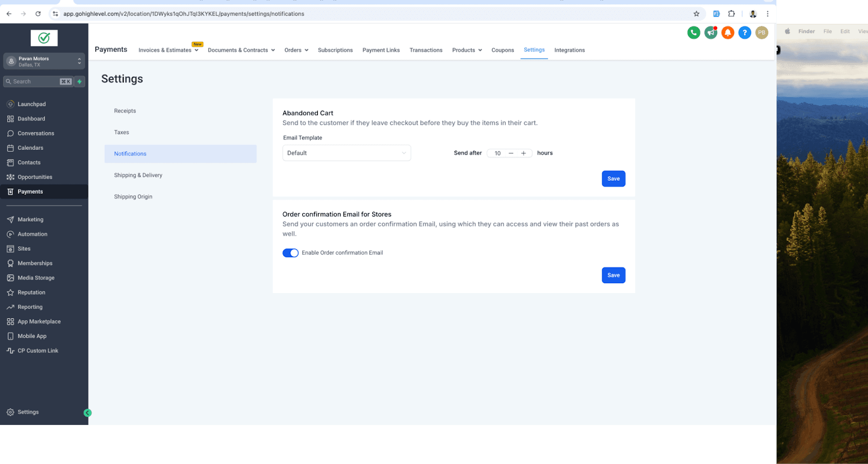Open the Subscriptions tab
The width and height of the screenshot is (868, 464).
click(x=335, y=50)
